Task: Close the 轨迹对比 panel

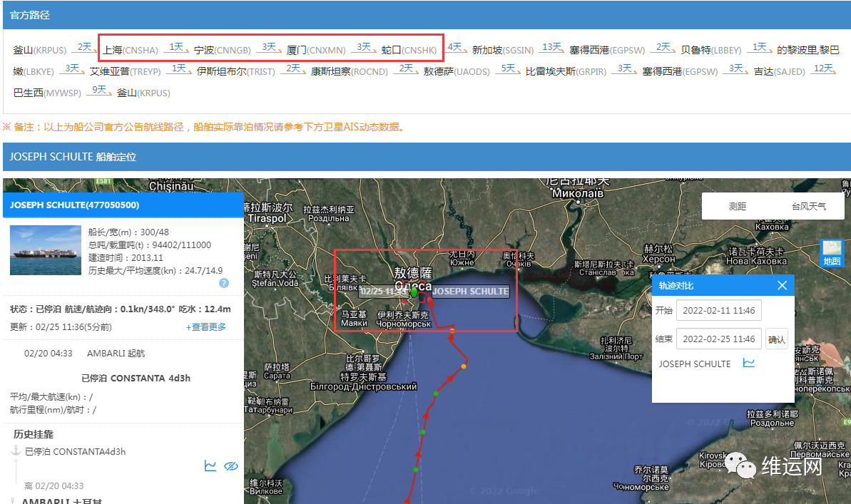Action: click(x=782, y=285)
